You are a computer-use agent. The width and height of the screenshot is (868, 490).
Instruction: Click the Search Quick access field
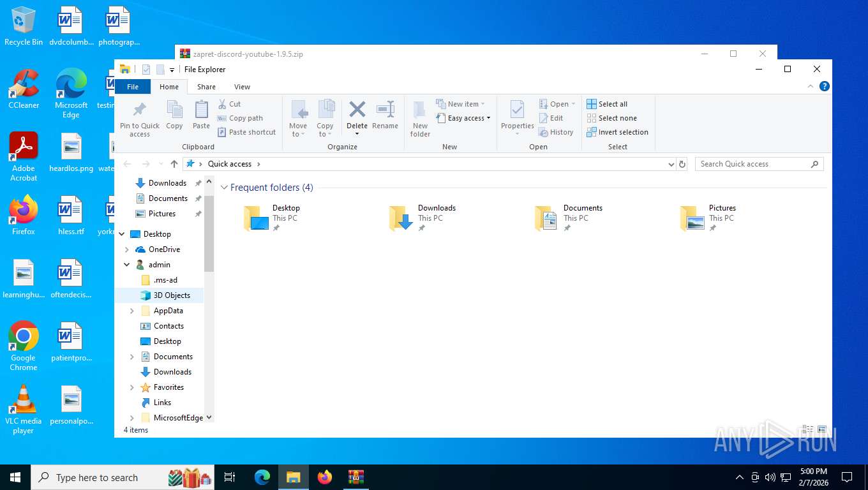[x=759, y=164]
